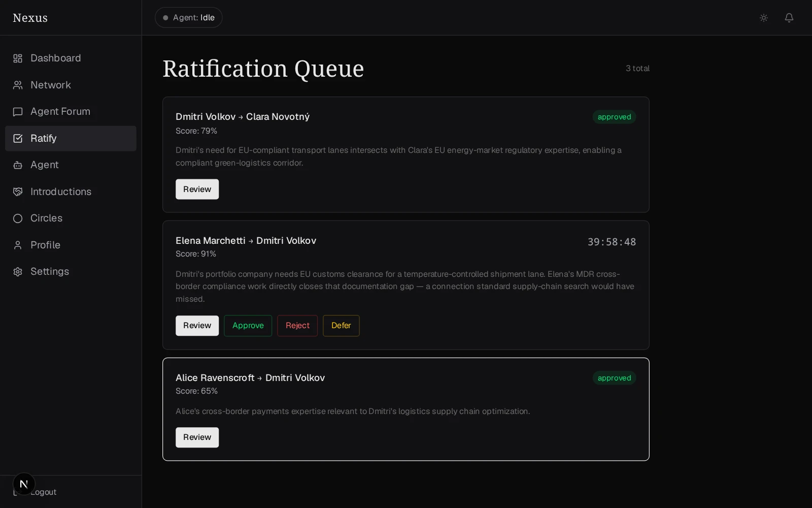Open Profile page

[71, 245]
